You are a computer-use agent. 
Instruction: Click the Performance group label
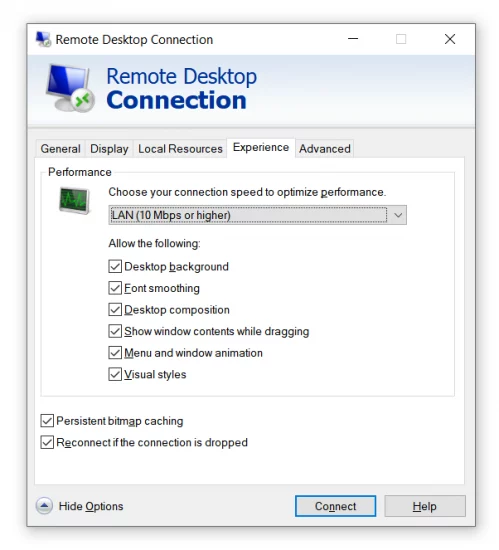click(80, 172)
